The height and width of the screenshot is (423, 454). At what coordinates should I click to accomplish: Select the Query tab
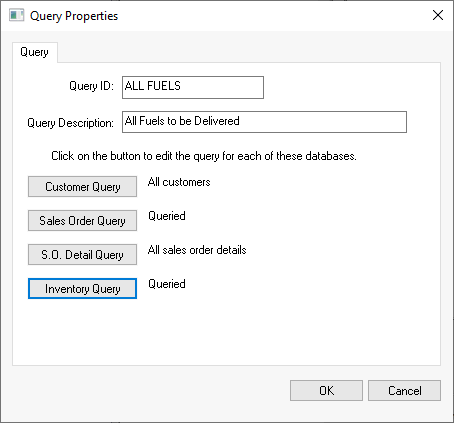coord(35,52)
